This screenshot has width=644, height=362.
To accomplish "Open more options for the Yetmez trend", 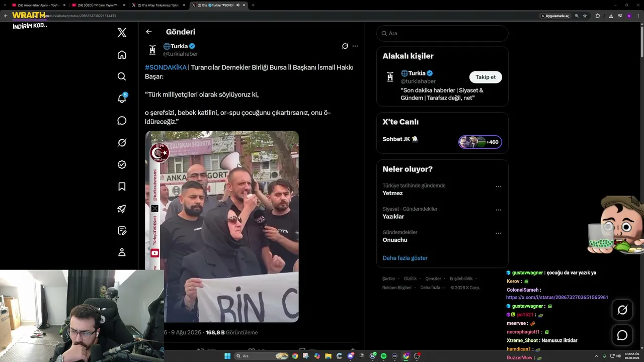I will coord(499,187).
